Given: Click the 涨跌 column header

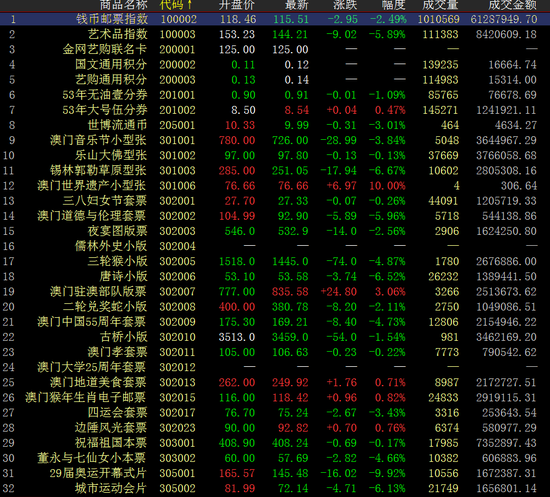Looking at the screenshot, I should 345,5.
